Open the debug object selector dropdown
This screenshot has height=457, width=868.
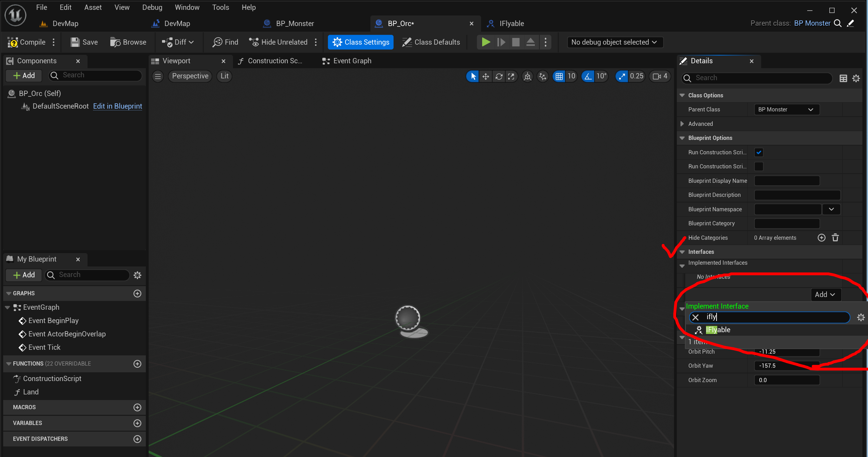(x=615, y=42)
